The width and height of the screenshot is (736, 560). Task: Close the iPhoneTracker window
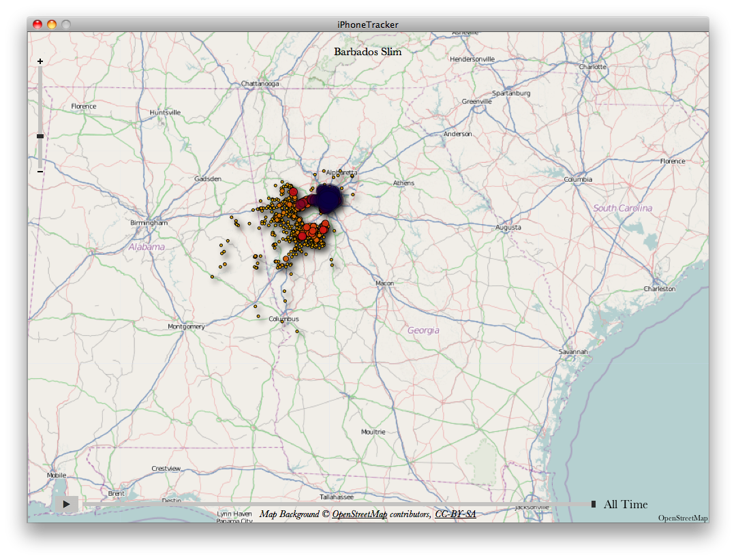coord(37,25)
